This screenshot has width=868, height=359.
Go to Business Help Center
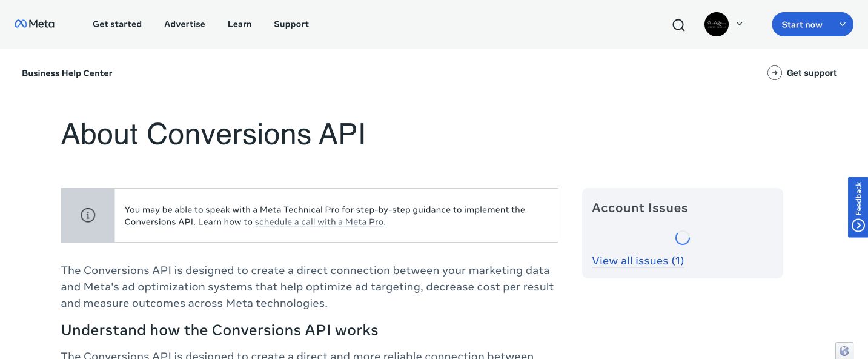pyautogui.click(x=67, y=73)
